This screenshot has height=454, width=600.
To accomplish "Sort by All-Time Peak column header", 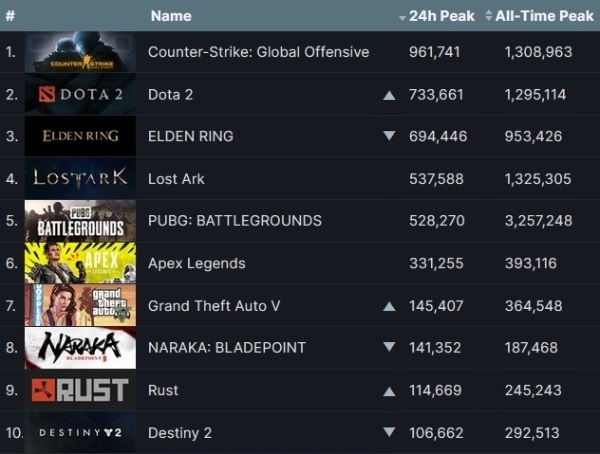I will tap(540, 16).
